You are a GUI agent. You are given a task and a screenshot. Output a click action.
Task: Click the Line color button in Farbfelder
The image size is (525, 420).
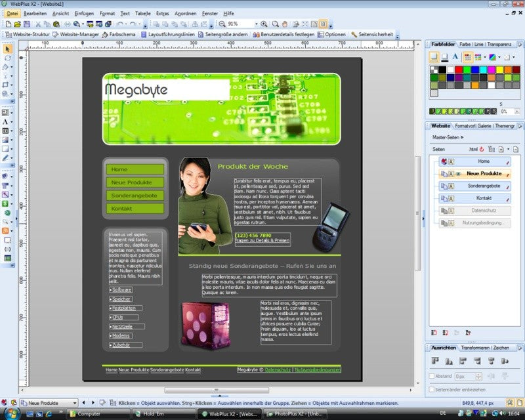tap(445, 57)
